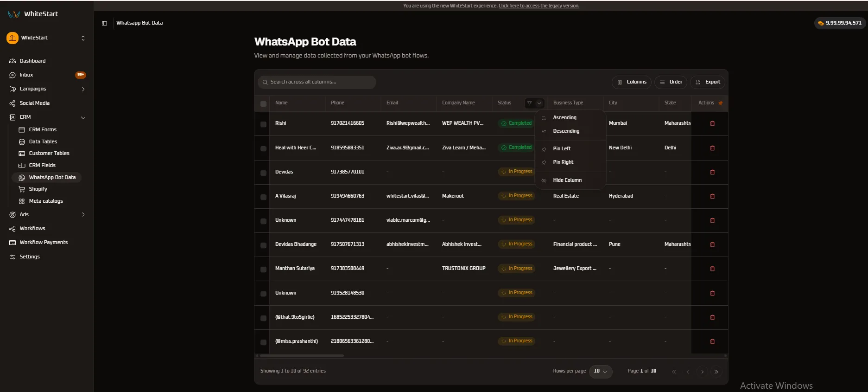Click the table horizontal scrollbar
Screen dimensions: 868x392
coord(302,356)
